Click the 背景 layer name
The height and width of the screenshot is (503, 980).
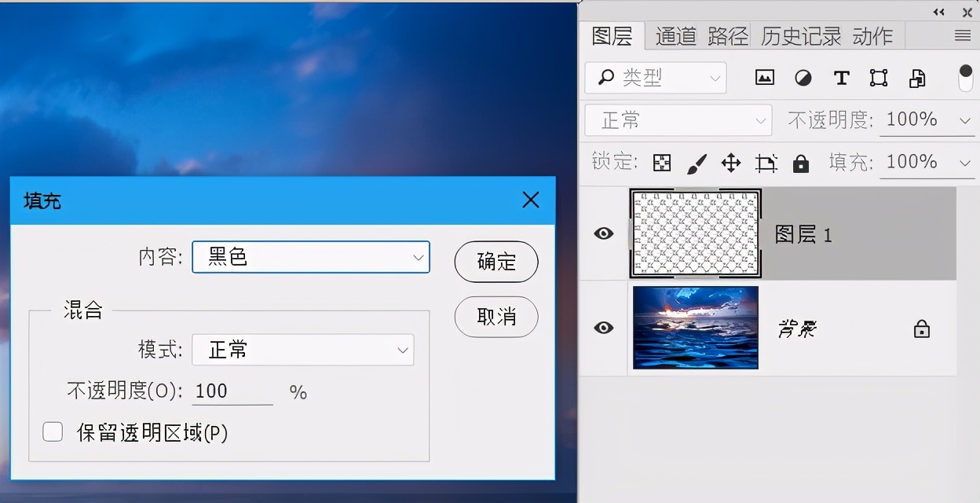tap(797, 329)
